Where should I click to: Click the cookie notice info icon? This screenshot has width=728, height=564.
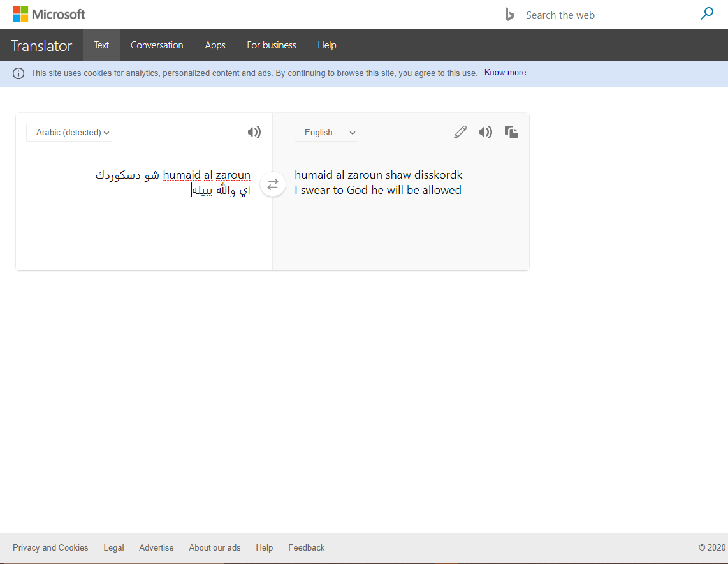click(x=18, y=73)
